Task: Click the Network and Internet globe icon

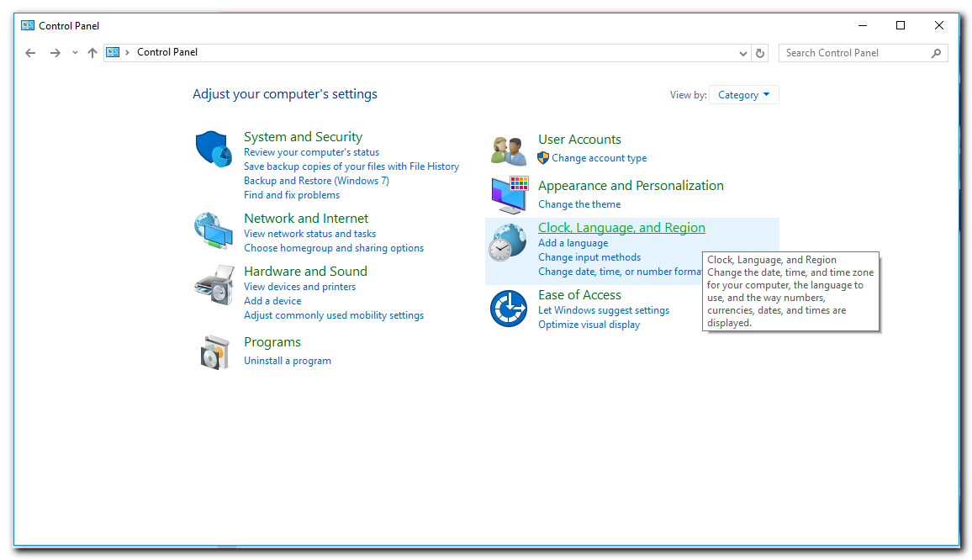Action: pos(214,230)
